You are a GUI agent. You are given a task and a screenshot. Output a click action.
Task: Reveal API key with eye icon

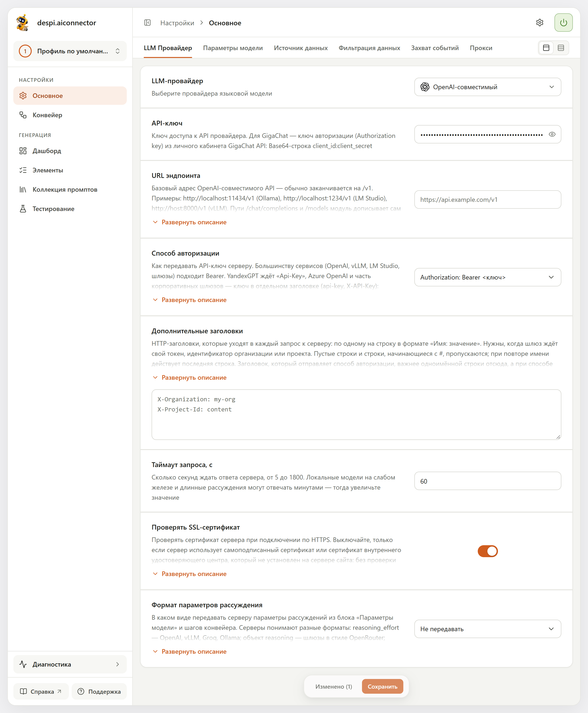tap(552, 134)
